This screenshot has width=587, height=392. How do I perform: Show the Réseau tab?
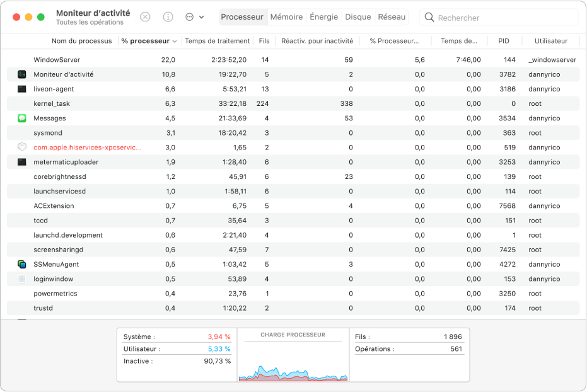tap(392, 17)
